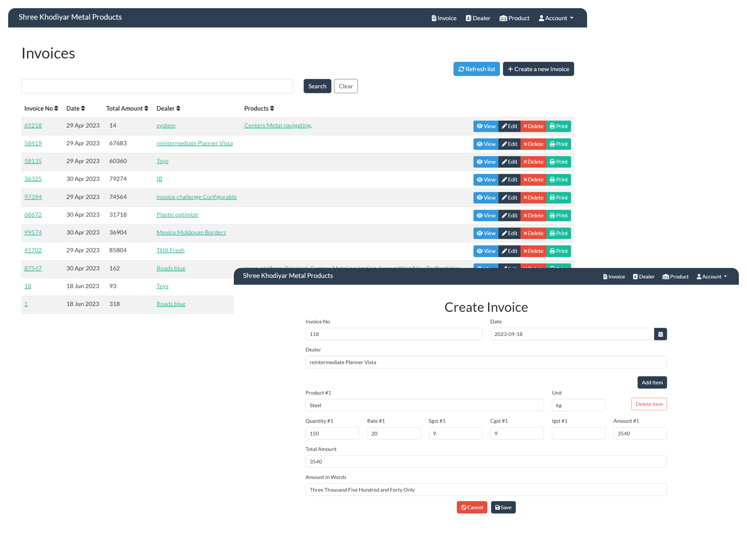Click the calendar icon beside Date field
Image resolution: width=747 pixels, height=560 pixels.
point(660,334)
